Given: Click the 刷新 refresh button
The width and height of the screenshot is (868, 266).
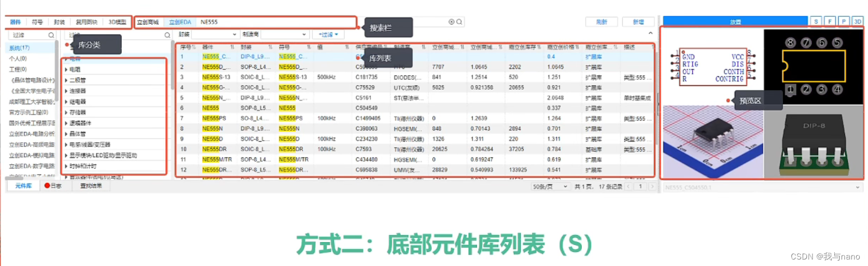Looking at the screenshot, I should (602, 22).
